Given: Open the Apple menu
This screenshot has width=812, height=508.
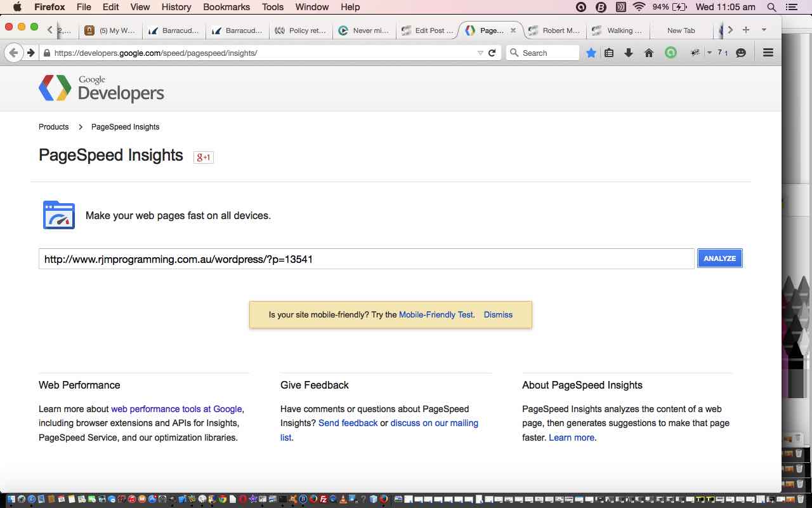Looking at the screenshot, I should coord(17,7).
